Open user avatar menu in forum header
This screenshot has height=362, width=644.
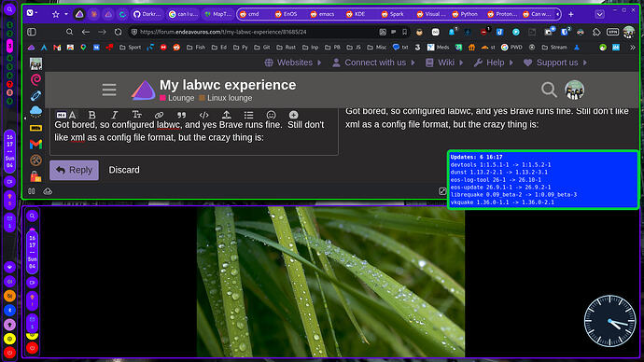tap(574, 90)
